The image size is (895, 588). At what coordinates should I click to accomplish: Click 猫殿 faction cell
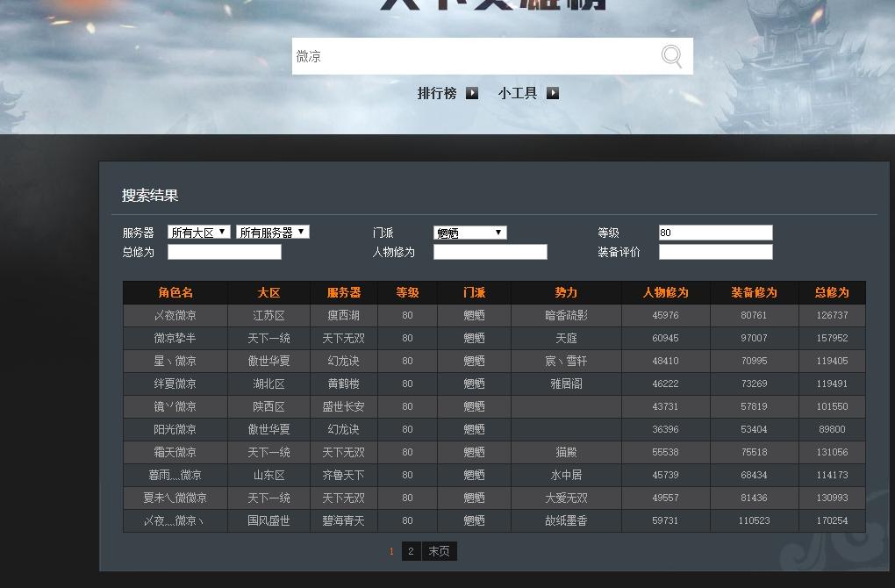point(566,452)
